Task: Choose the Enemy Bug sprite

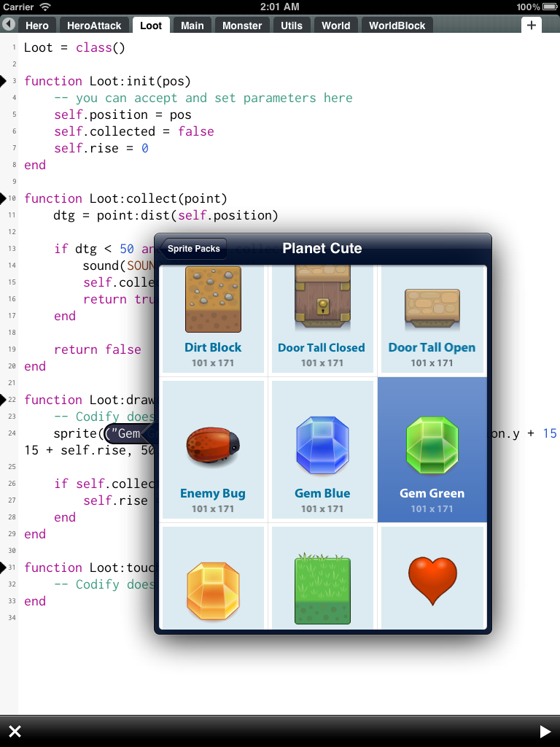Action: click(x=213, y=449)
